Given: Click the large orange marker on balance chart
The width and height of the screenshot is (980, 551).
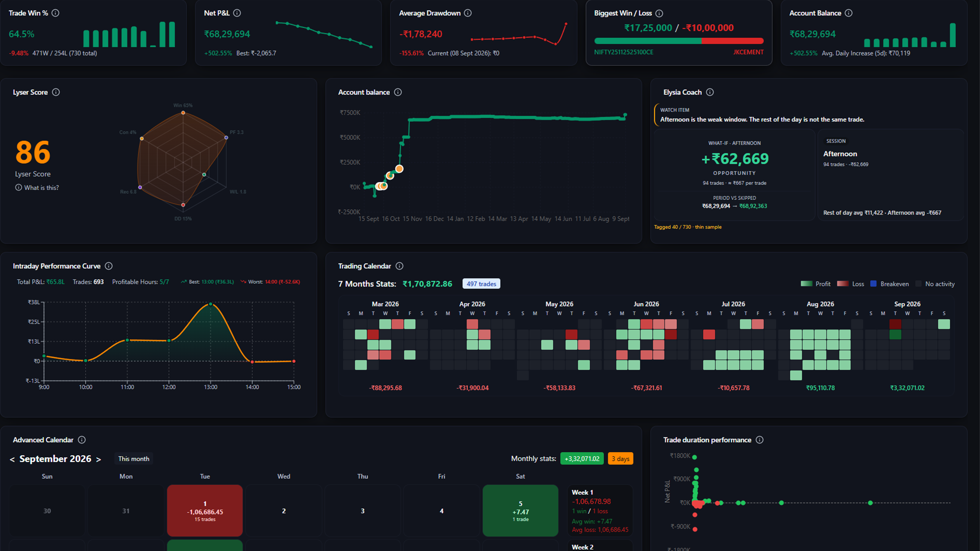Looking at the screenshot, I should 399,169.
